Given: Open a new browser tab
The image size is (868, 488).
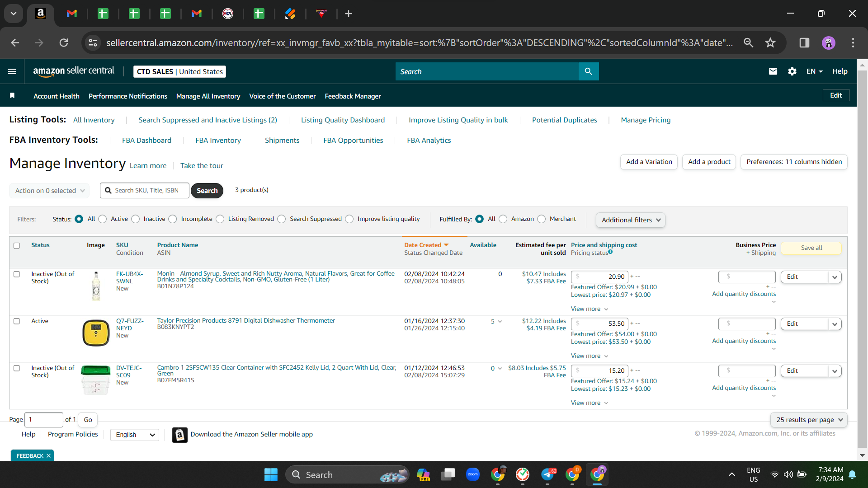Looking at the screenshot, I should pyautogui.click(x=349, y=14).
